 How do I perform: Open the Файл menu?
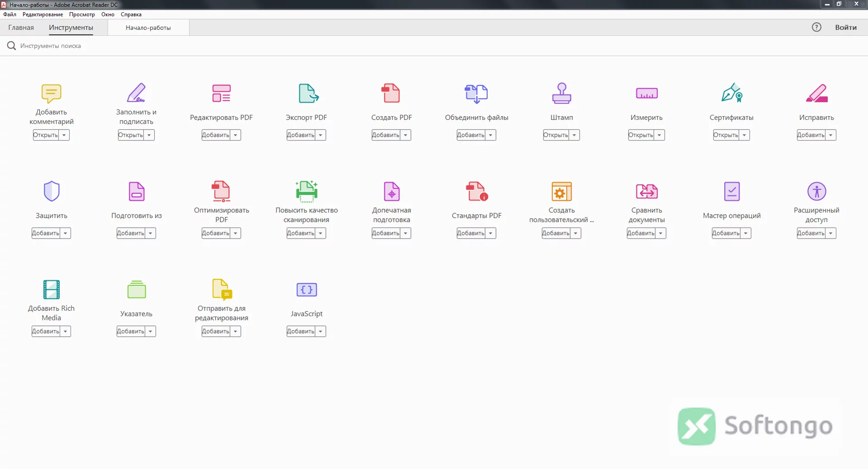pyautogui.click(x=10, y=14)
